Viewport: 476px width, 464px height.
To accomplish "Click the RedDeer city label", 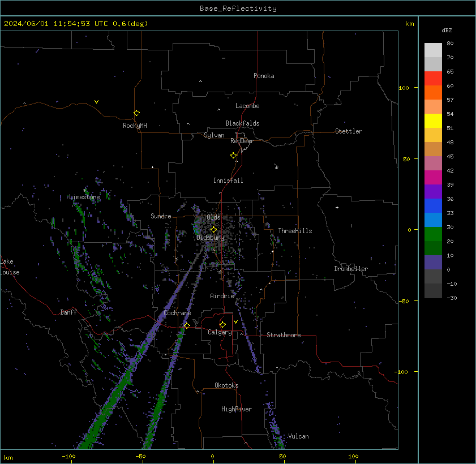I will tap(242, 141).
